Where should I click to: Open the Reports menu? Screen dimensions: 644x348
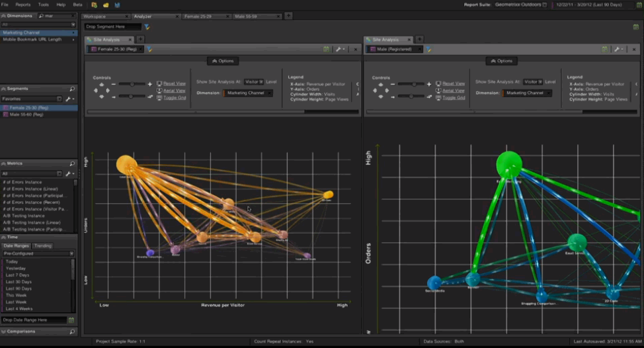click(x=23, y=5)
